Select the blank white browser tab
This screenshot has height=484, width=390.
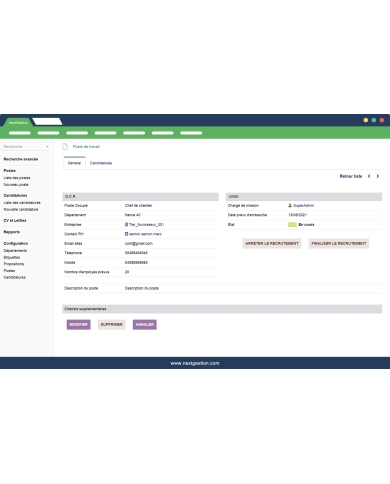pos(47,122)
